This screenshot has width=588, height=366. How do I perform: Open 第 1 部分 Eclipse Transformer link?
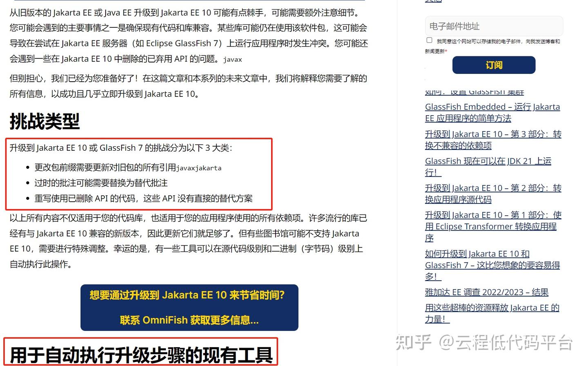(x=493, y=226)
